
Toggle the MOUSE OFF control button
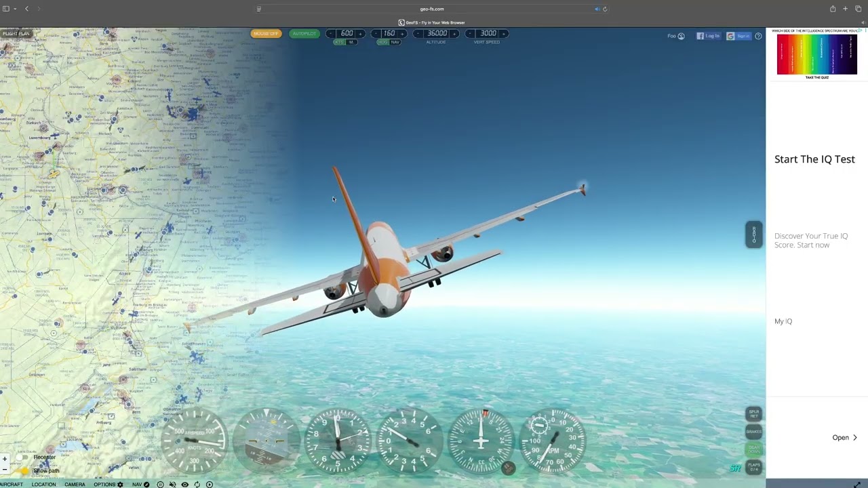pyautogui.click(x=266, y=33)
